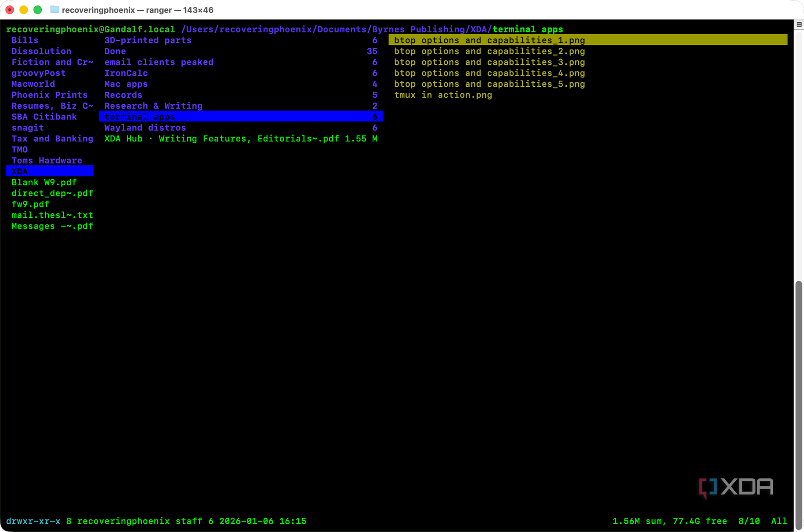This screenshot has width=804, height=532.
Task: Open the Mac apps folder
Action: [241, 84]
